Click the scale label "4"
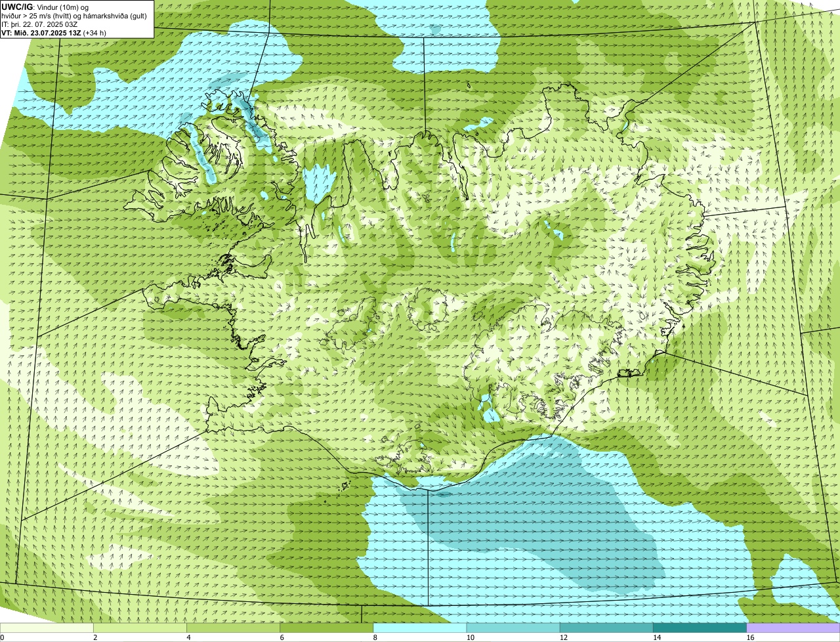 point(188,637)
